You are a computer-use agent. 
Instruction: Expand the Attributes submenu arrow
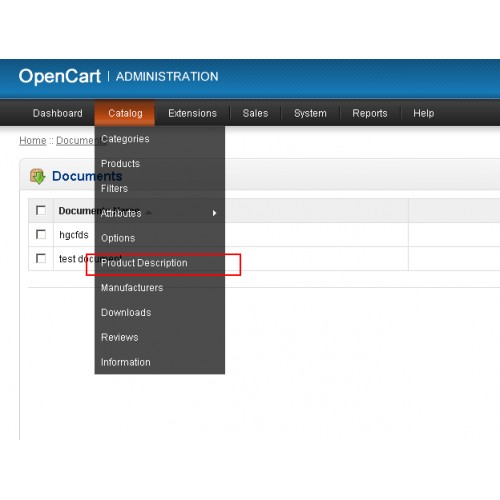(214, 213)
